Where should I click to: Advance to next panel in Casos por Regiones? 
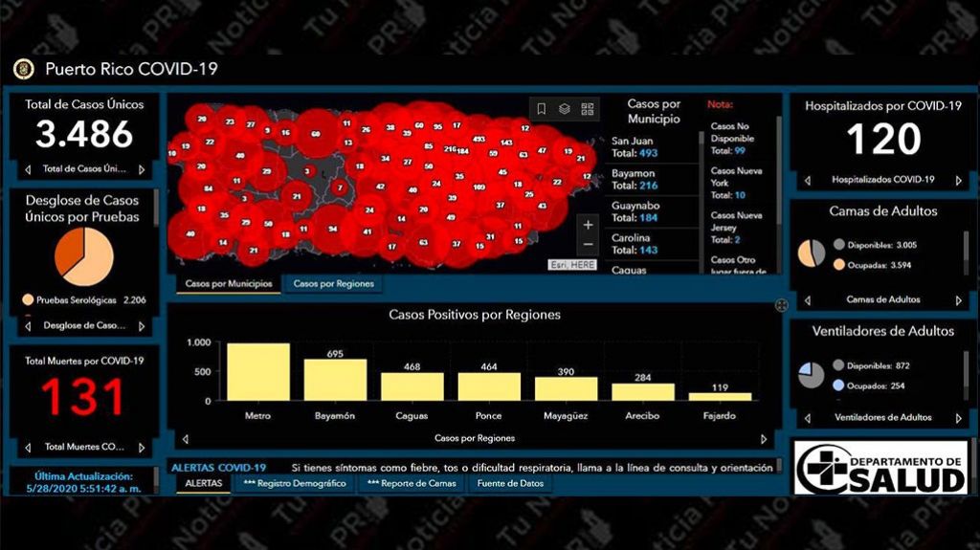click(x=764, y=439)
